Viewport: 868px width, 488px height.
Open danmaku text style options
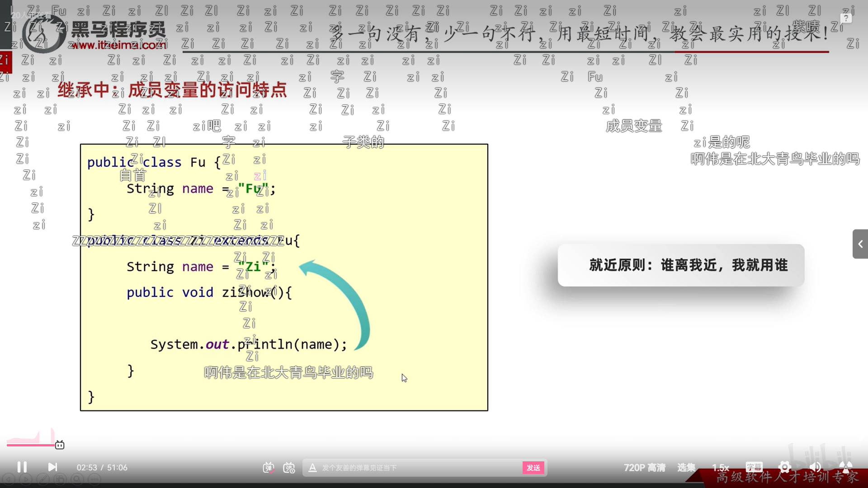click(x=312, y=468)
